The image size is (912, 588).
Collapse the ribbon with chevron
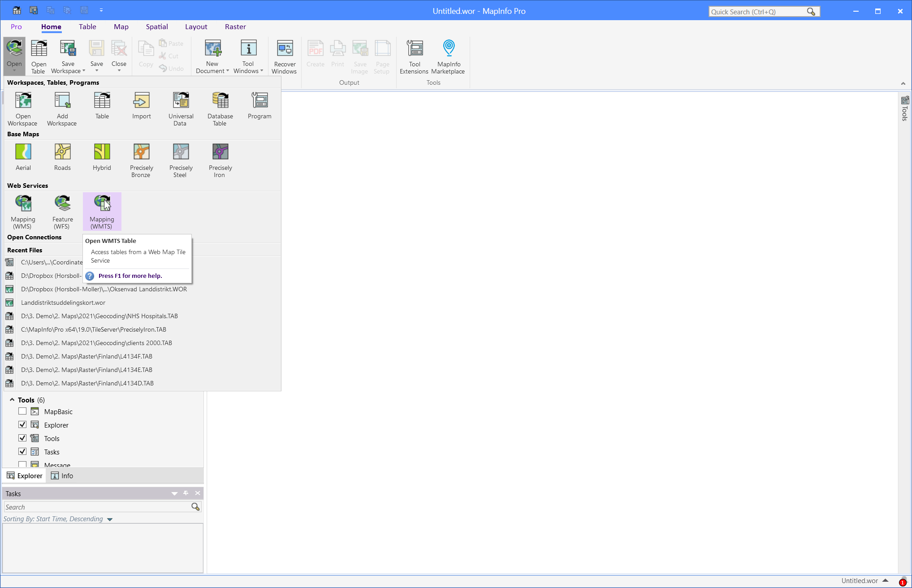coord(903,83)
